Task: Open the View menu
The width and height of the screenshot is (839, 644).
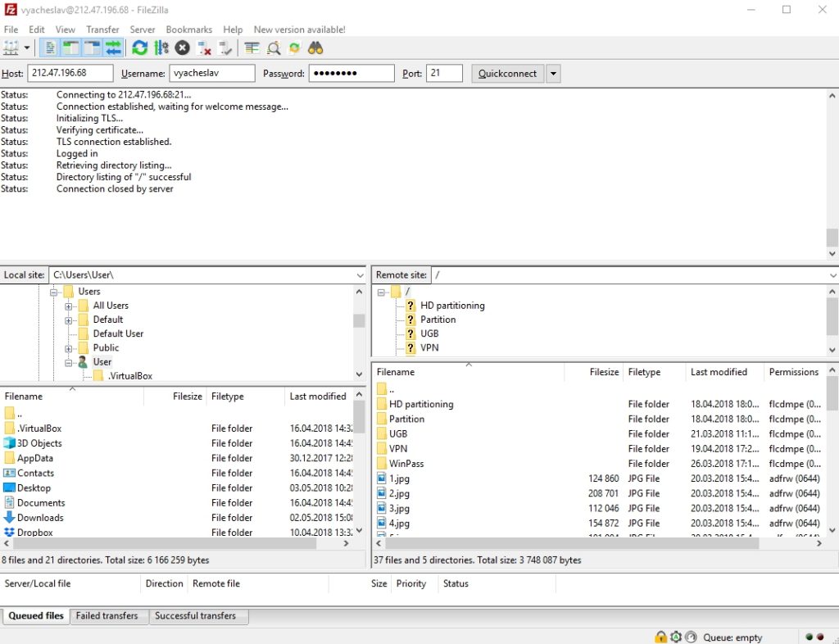Action: [66, 29]
